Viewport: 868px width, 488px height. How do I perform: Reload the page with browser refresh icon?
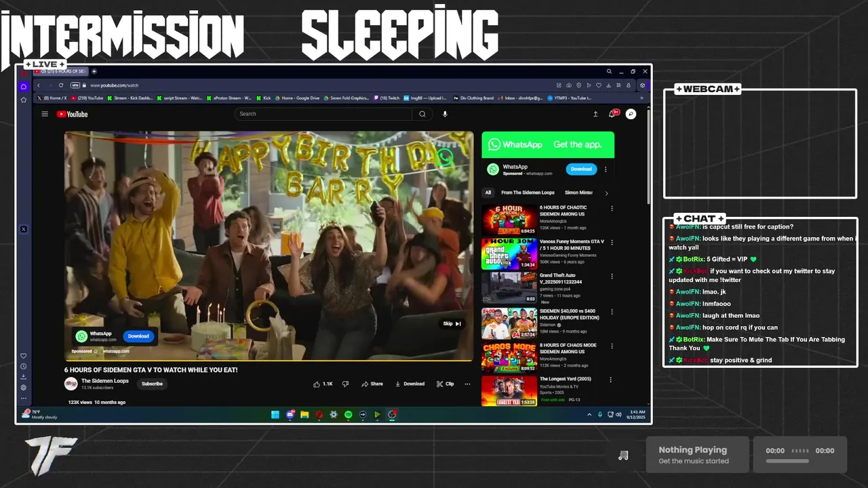click(61, 85)
